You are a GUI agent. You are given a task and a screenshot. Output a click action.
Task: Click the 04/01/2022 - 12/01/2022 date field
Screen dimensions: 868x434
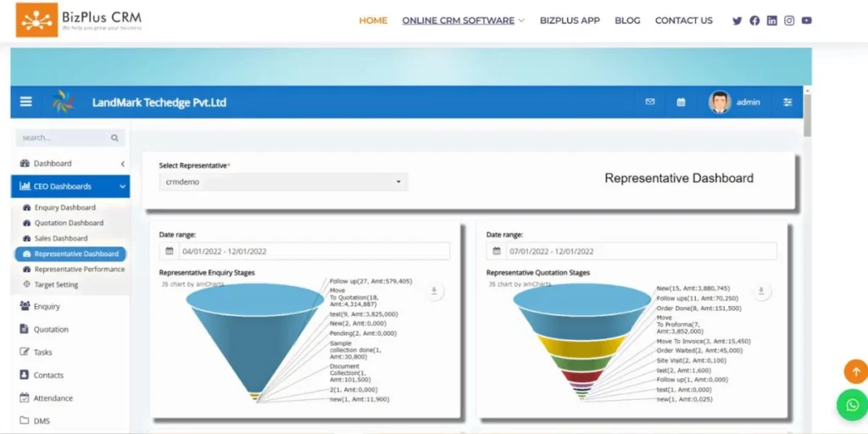[314, 251]
